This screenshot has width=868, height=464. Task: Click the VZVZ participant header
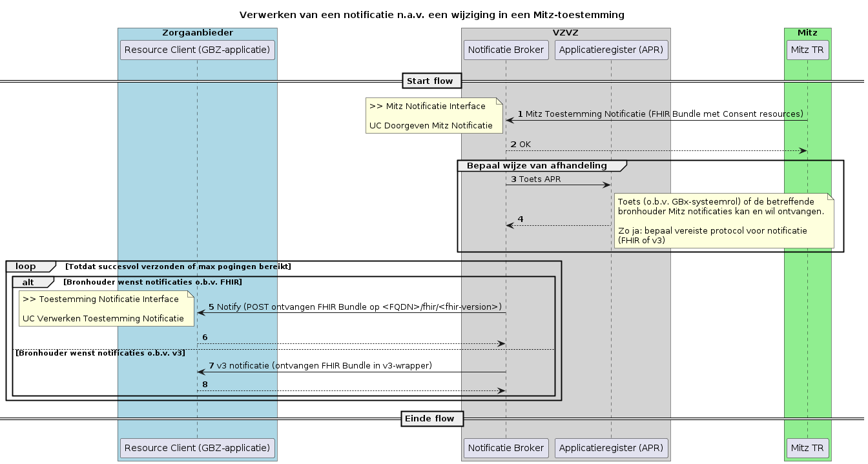click(x=565, y=31)
